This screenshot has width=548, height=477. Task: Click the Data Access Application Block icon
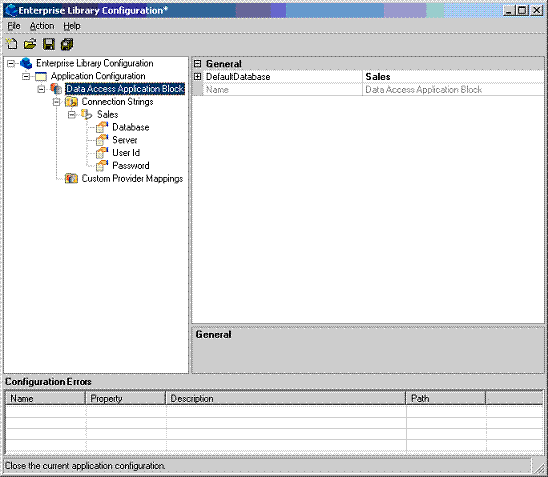point(56,89)
